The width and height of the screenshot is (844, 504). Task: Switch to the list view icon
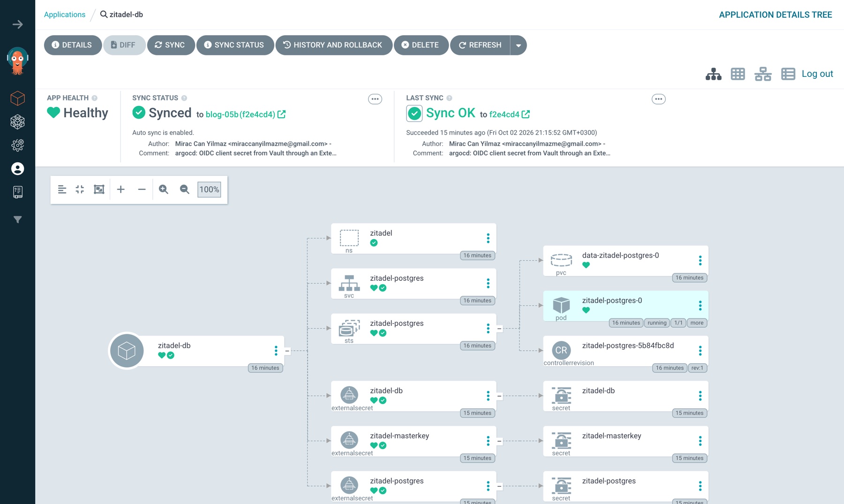tap(788, 74)
